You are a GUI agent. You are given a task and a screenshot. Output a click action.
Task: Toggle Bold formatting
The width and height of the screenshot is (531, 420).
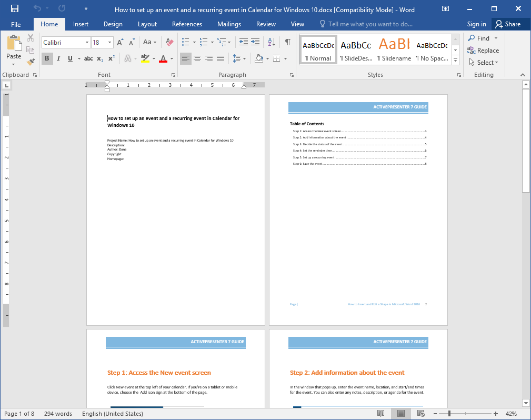[47, 58]
